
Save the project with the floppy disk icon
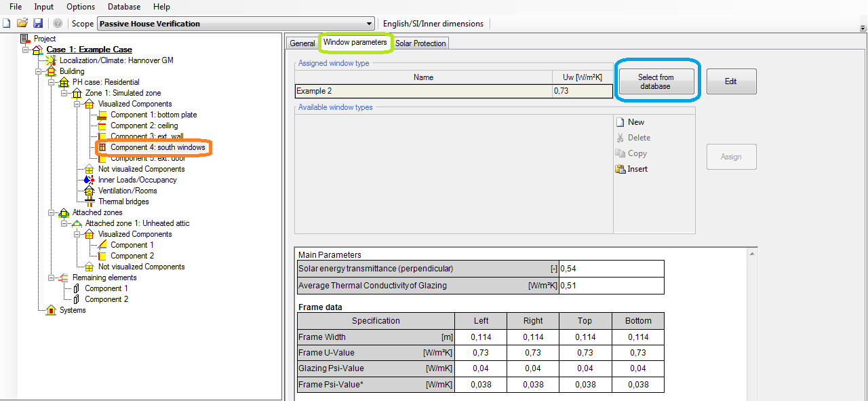(38, 23)
